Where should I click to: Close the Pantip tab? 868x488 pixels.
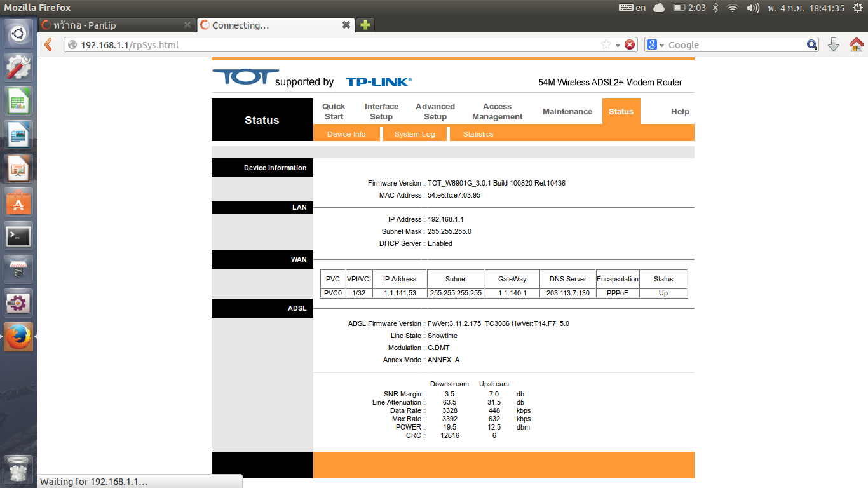(187, 25)
